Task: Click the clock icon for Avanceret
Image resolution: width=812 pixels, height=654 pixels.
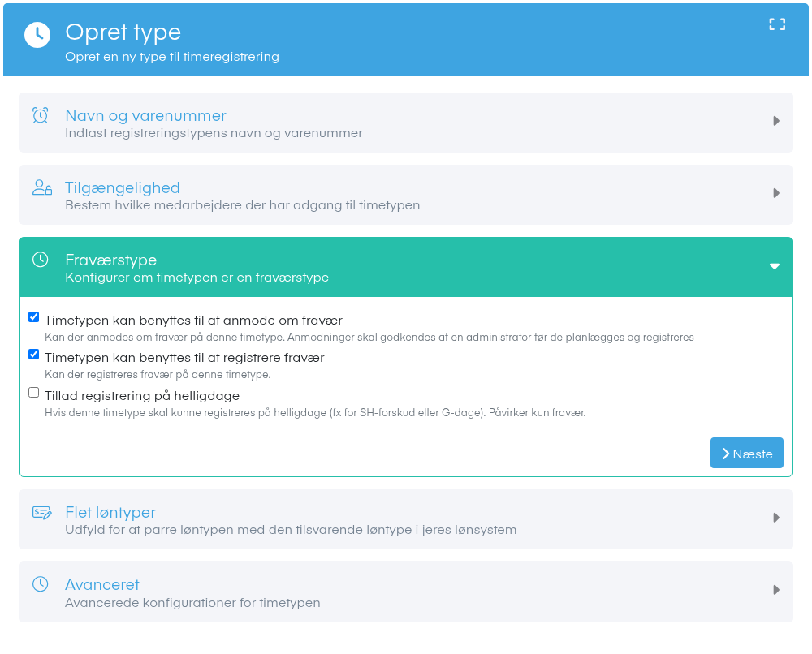Action: click(x=41, y=584)
